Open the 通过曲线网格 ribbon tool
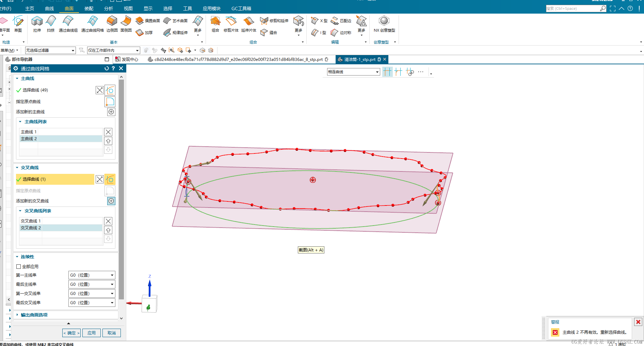644x346 pixels. coord(92,24)
